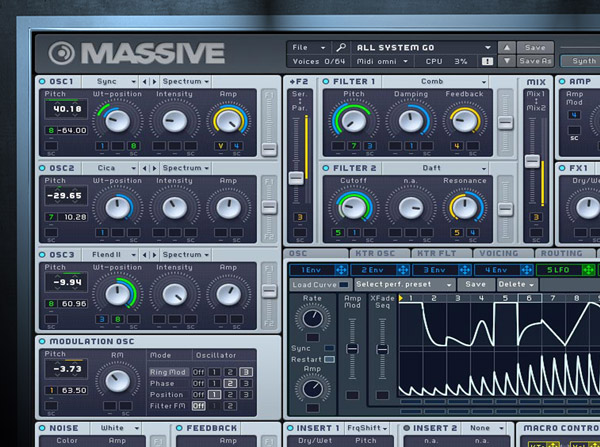
Task: Select next OSC1 wavetable arrow
Action: click(155, 82)
